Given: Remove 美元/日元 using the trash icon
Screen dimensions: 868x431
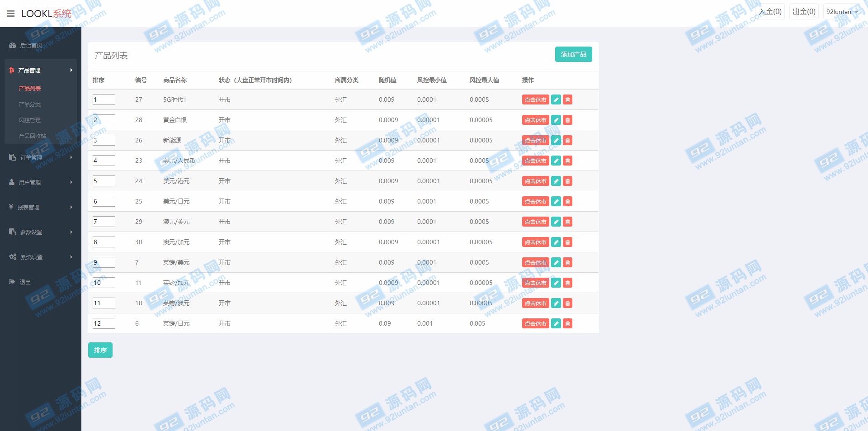Looking at the screenshot, I should tap(568, 201).
